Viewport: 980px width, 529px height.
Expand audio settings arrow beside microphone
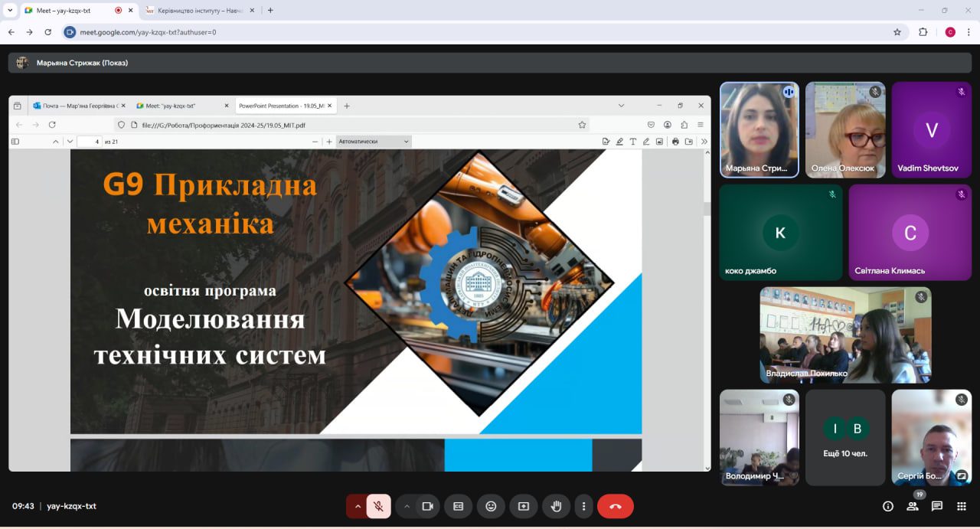[x=358, y=506]
